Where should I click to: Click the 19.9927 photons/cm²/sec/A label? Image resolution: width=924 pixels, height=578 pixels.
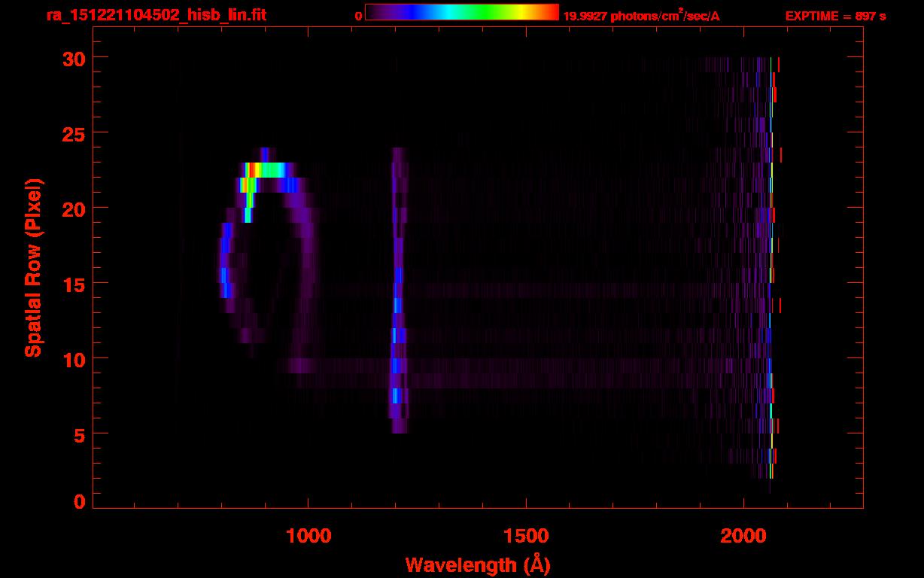click(641, 15)
